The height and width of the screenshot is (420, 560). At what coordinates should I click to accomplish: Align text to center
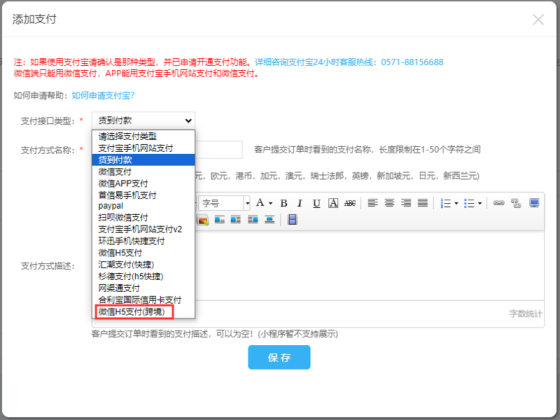pos(389,203)
